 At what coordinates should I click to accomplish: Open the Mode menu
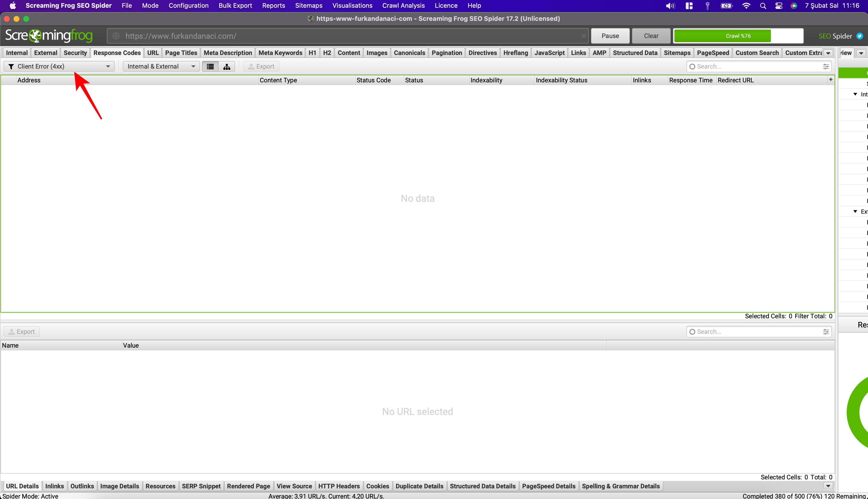(150, 6)
